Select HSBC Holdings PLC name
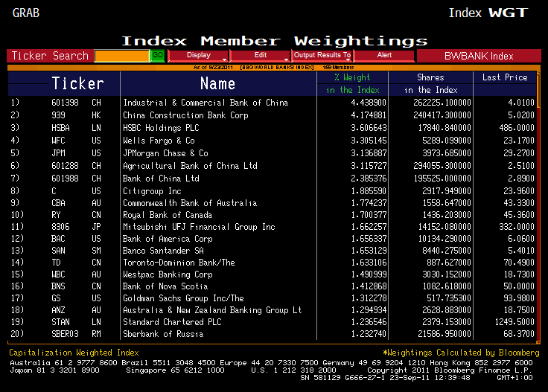 [x=161, y=128]
